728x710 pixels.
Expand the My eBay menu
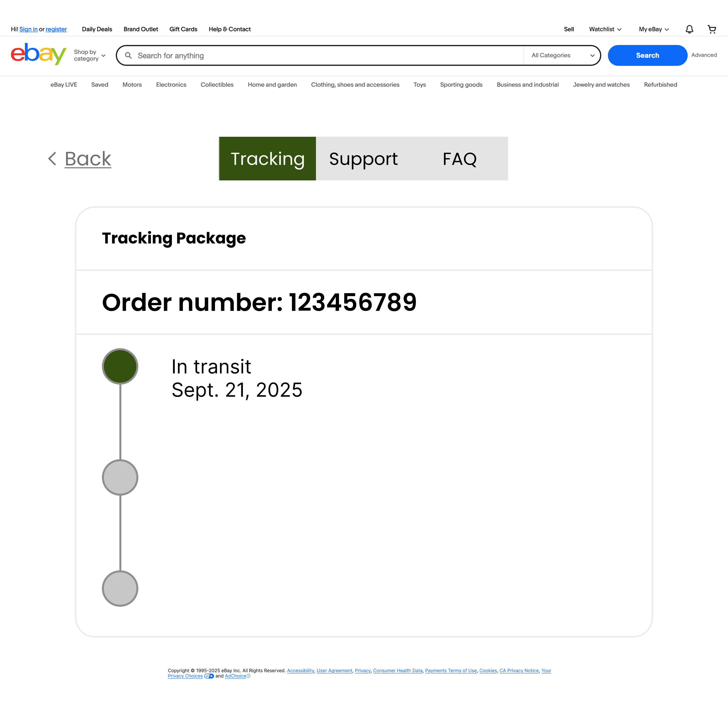653,29
